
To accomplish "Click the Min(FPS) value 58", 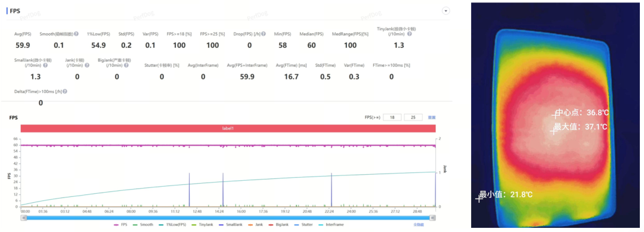I will (283, 45).
